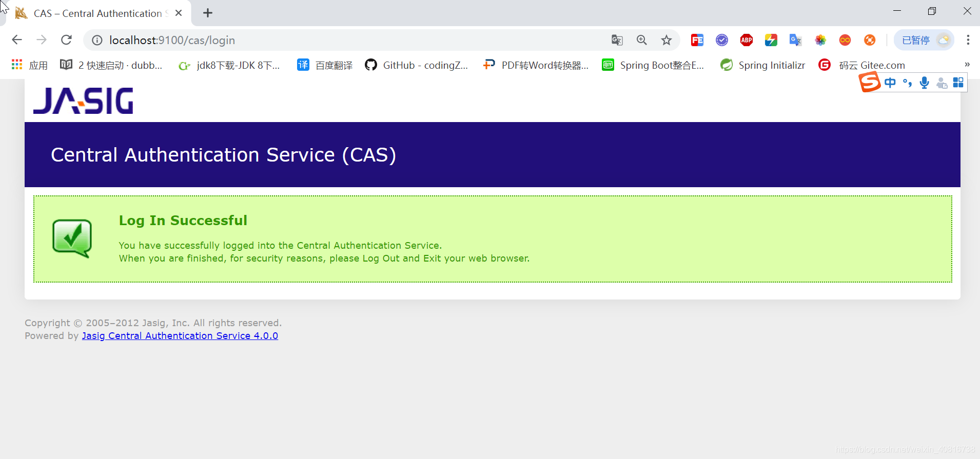Bookmark this page with the star icon

point(667,40)
